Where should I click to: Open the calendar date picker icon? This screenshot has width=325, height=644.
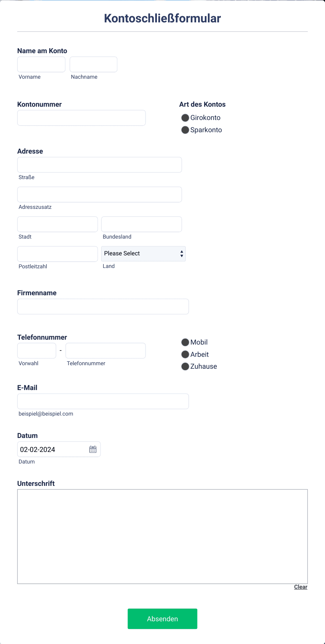93,449
